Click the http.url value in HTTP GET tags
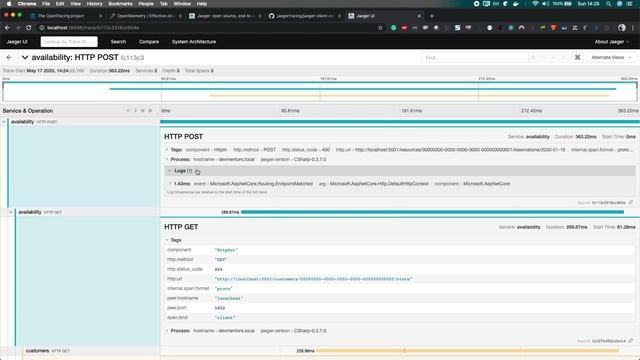Image resolution: width=640 pixels, height=360 pixels. click(x=313, y=279)
